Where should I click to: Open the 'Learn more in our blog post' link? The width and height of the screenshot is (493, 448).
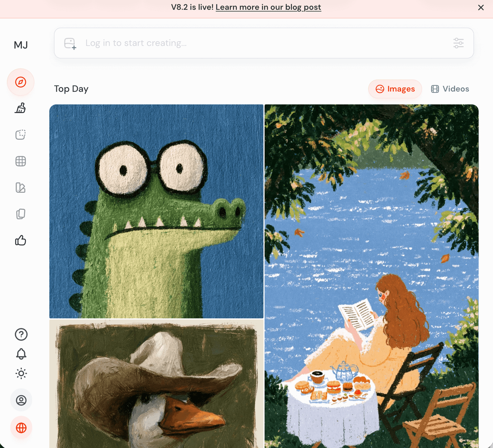(x=268, y=7)
